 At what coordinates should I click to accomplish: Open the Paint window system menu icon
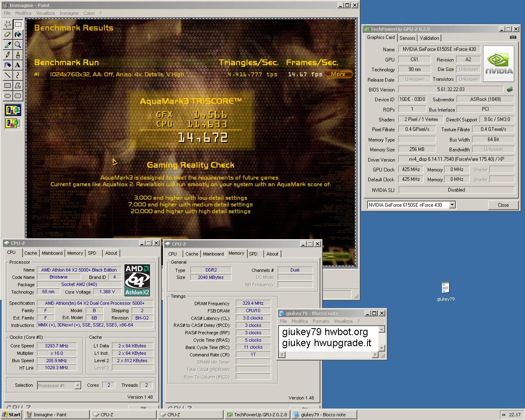coord(5,5)
